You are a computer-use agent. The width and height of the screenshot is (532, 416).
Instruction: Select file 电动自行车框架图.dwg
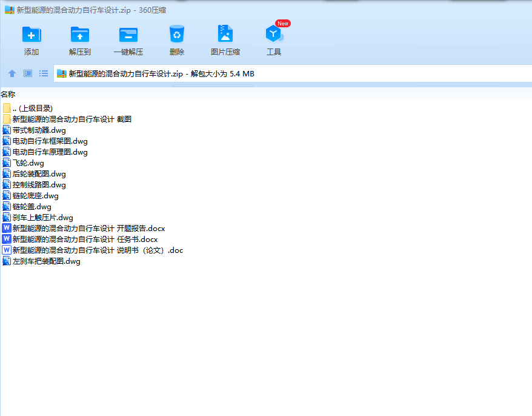click(x=45, y=141)
